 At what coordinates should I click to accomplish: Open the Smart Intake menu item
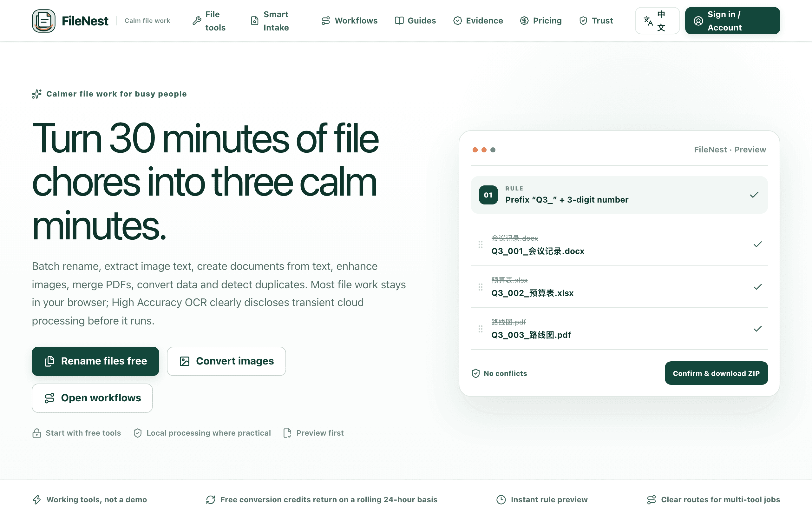[270, 21]
